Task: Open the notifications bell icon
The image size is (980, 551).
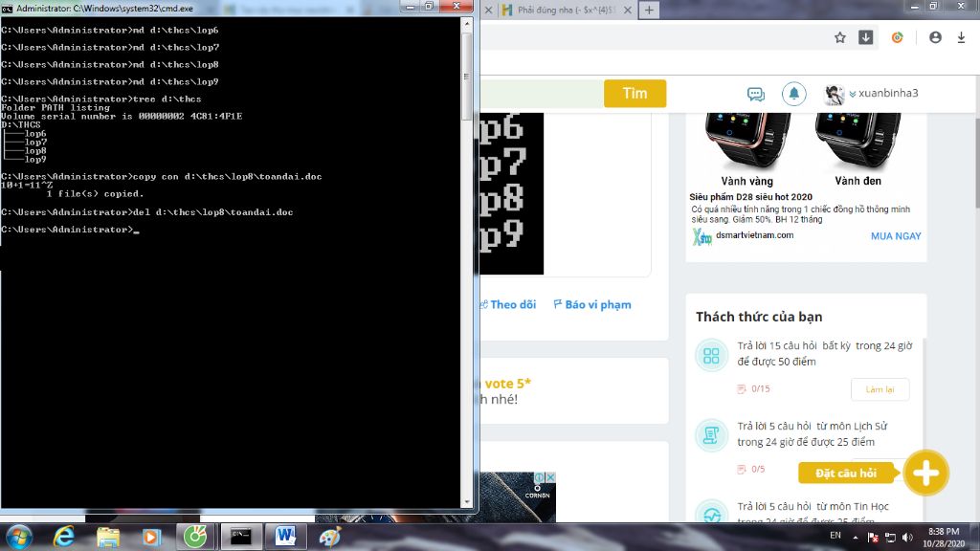Action: click(x=793, y=94)
